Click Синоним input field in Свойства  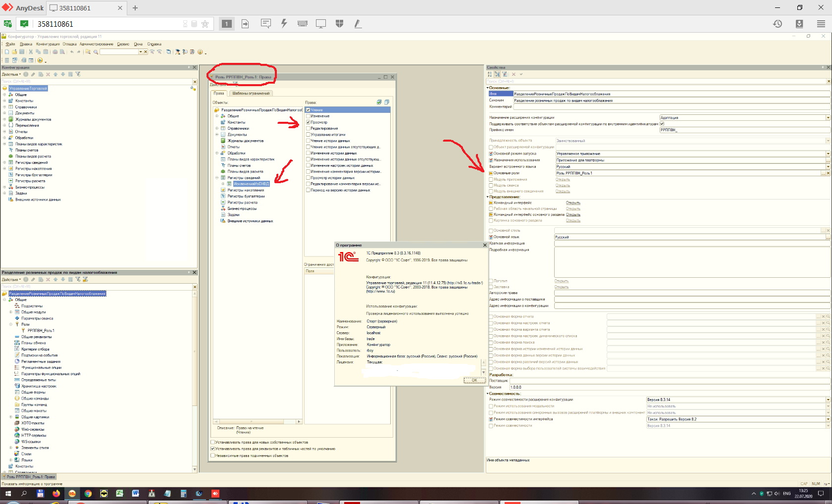(x=672, y=101)
